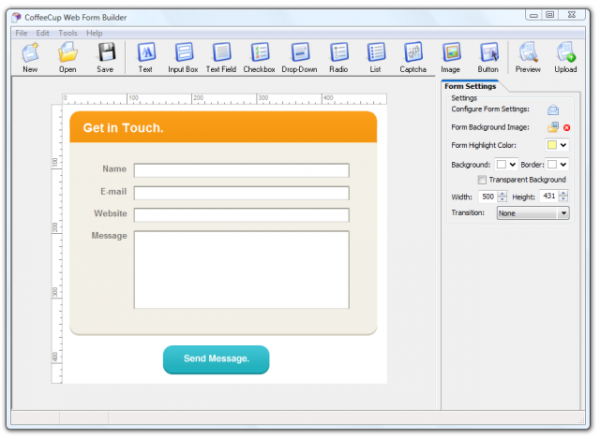This screenshot has width=600, height=438.
Task: Open the File menu
Action: pyautogui.click(x=21, y=33)
